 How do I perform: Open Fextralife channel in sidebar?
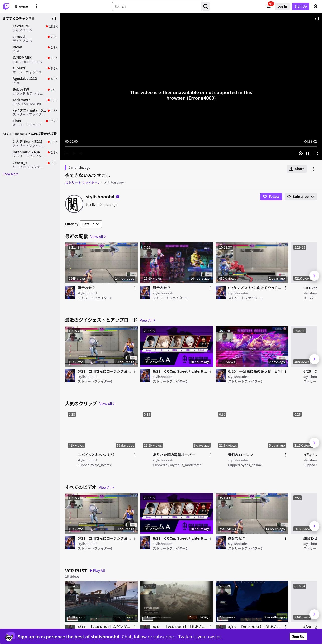[x=30, y=28]
